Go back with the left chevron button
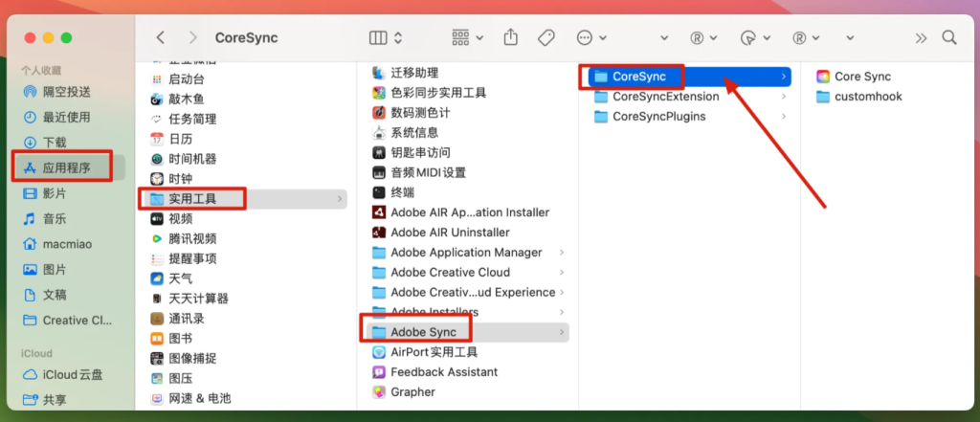Screen dimensions: 980x422 [x=161, y=37]
